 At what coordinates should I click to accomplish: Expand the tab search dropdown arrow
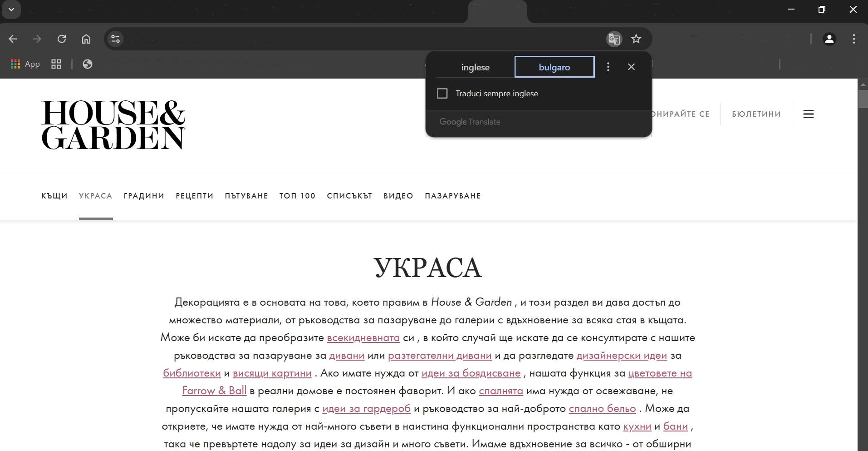click(11, 10)
